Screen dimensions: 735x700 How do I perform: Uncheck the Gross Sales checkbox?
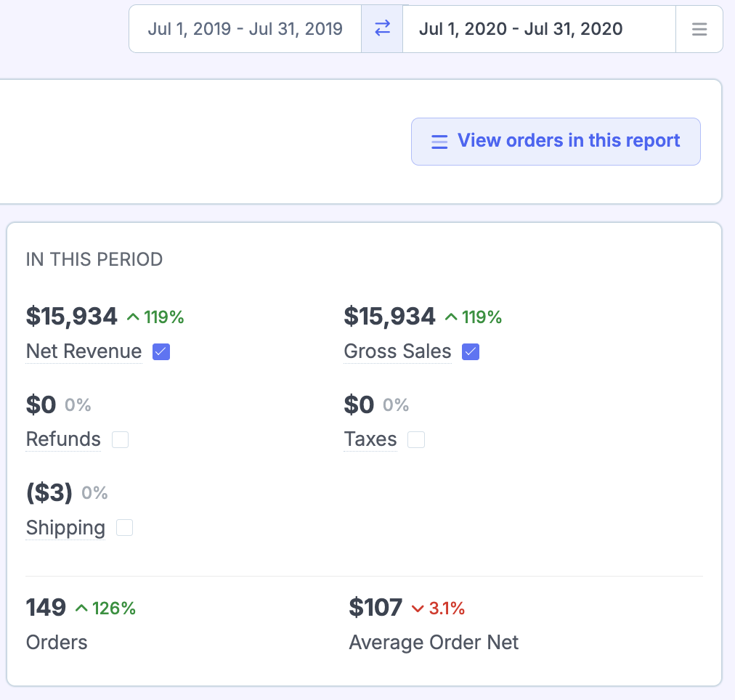(x=471, y=352)
